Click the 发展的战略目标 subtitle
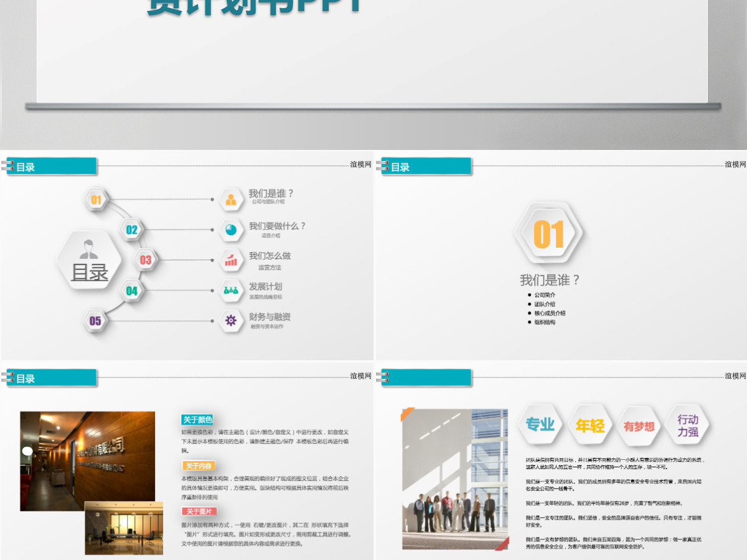Screen dimensions: 747x560 point(266,297)
